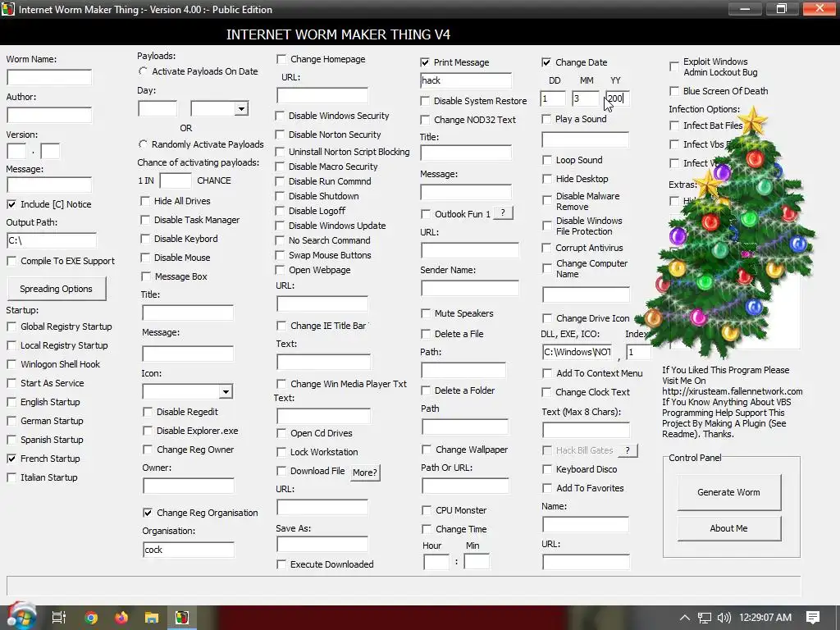Image resolution: width=840 pixels, height=630 pixels.
Task: Tick the Italian Startup checkbox
Action: [x=11, y=477]
